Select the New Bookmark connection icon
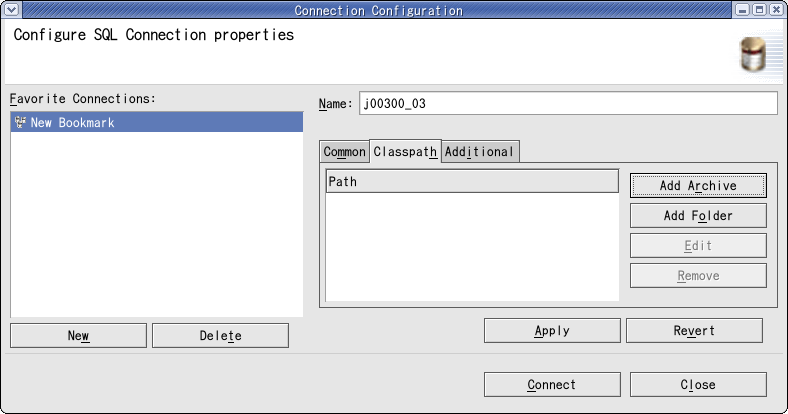The width and height of the screenshot is (788, 414). click(20, 122)
